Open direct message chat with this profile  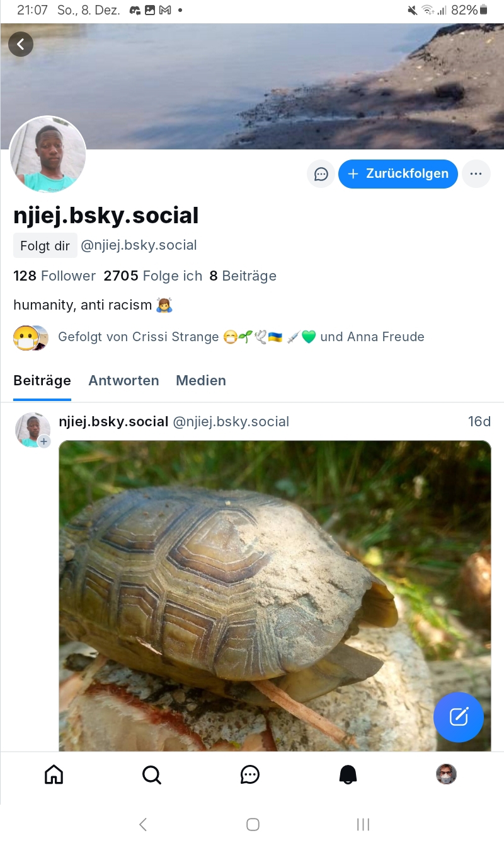point(321,174)
